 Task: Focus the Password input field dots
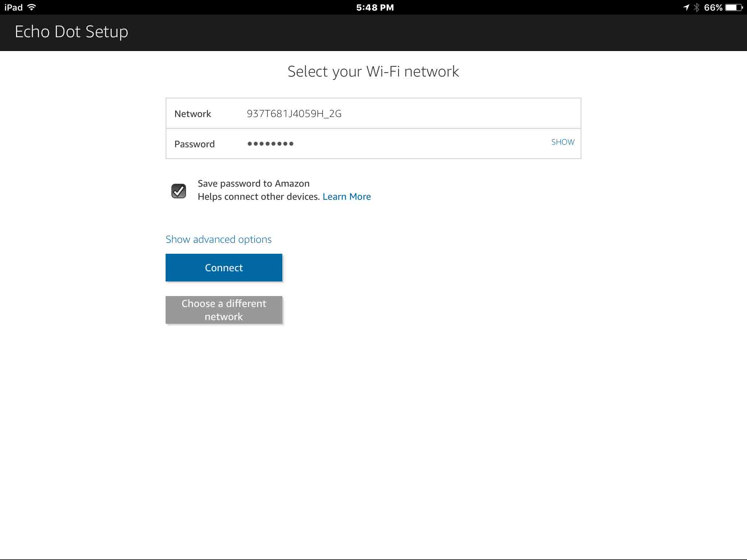[270, 144]
